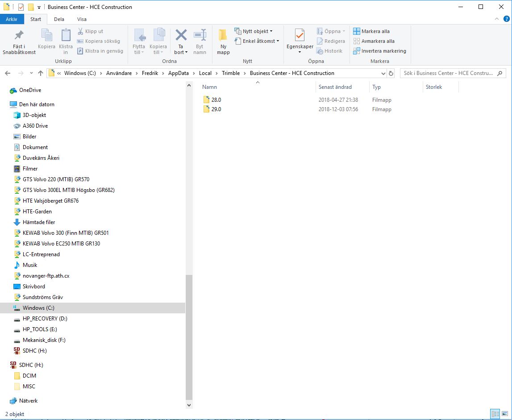512x420 pixels.
Task: Select OneDrive in navigation pane
Action: [25, 90]
